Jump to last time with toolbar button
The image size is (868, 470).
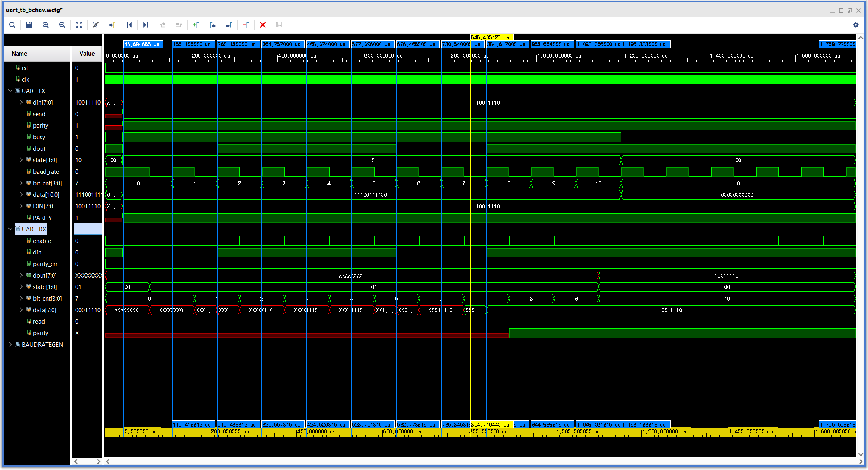tap(146, 25)
